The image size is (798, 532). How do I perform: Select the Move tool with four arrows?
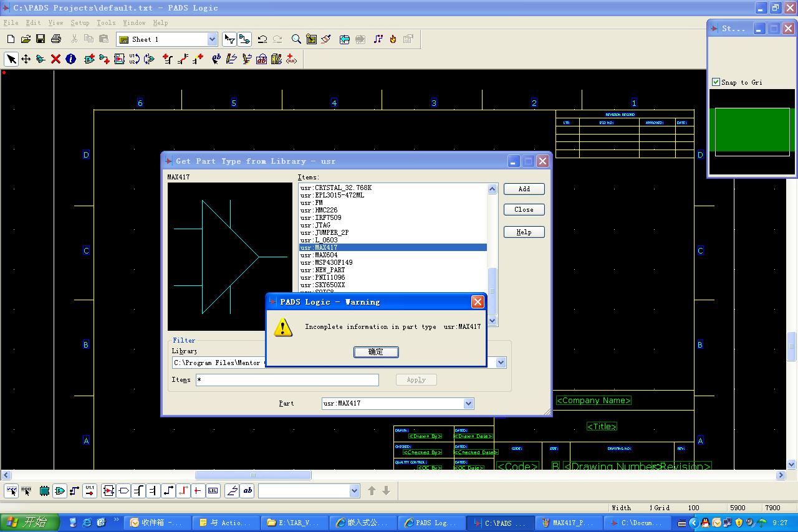pos(26,59)
